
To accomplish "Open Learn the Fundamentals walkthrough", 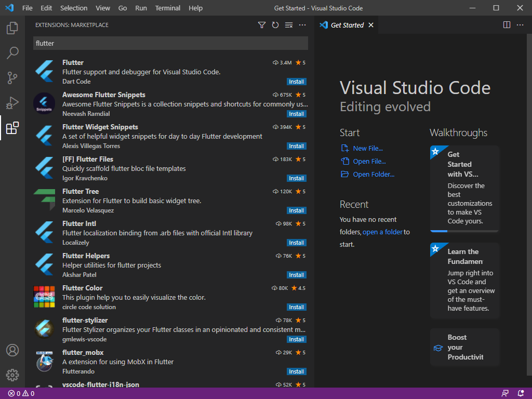I will click(464, 281).
